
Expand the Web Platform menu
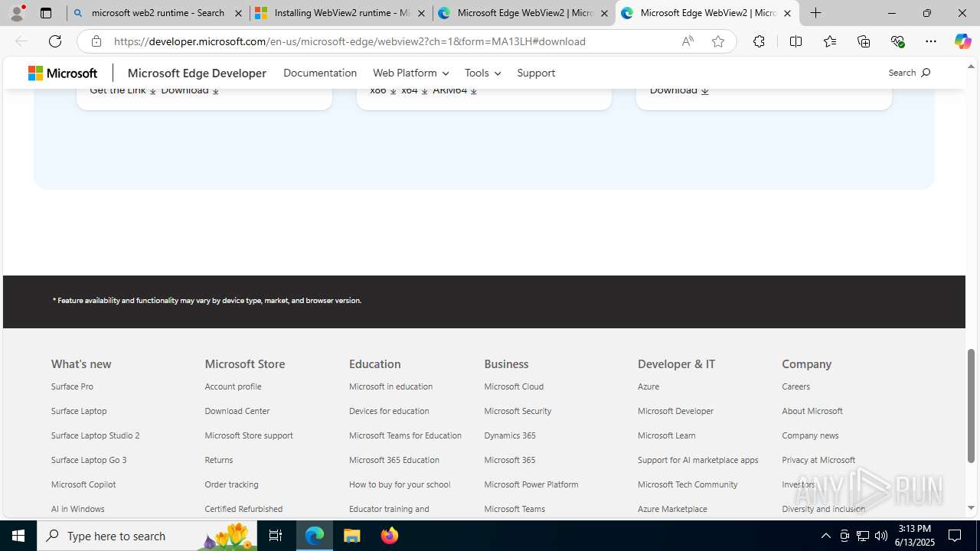point(410,73)
